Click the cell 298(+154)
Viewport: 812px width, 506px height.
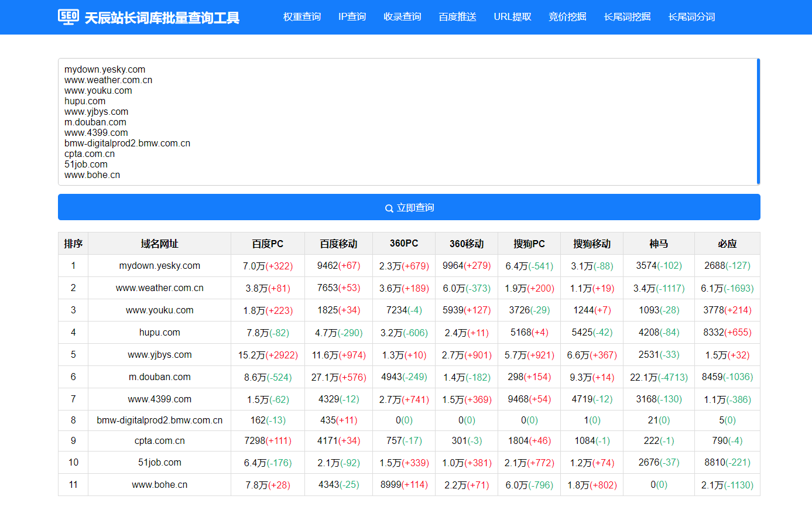tap(529, 377)
